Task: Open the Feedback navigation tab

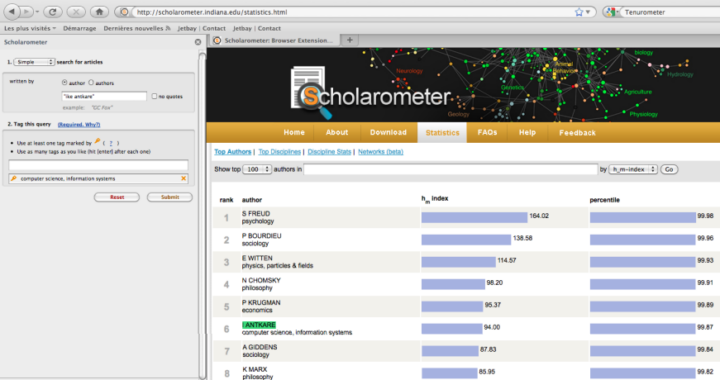Action: coord(577,133)
